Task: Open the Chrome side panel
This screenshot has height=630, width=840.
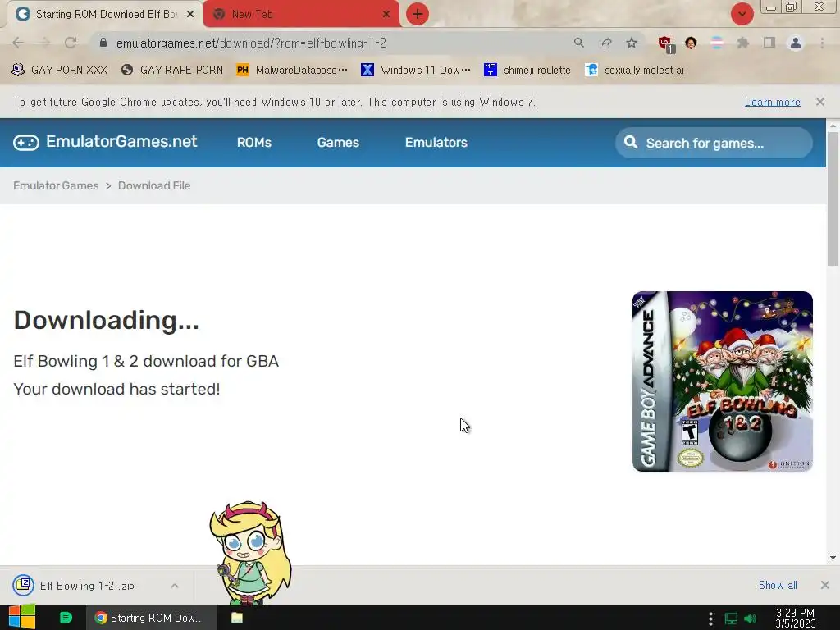Action: coord(769,43)
